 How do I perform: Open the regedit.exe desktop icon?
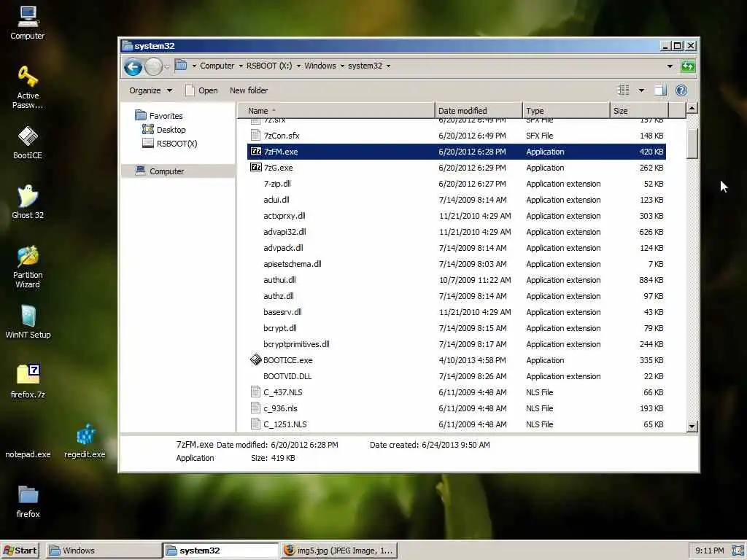pos(85,441)
